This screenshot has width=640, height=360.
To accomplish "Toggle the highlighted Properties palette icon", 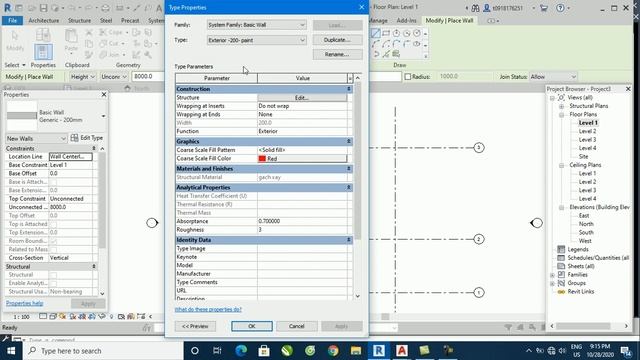I will point(43,52).
